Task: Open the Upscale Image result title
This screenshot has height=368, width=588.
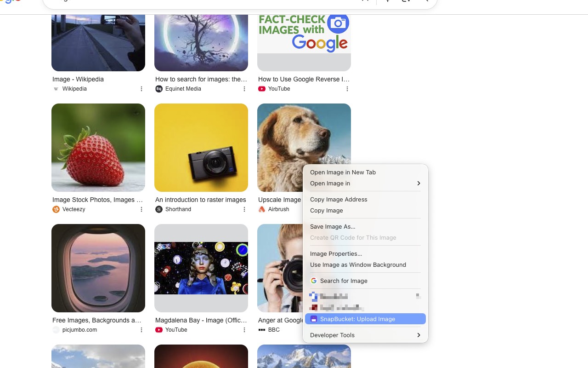Action: click(x=279, y=200)
